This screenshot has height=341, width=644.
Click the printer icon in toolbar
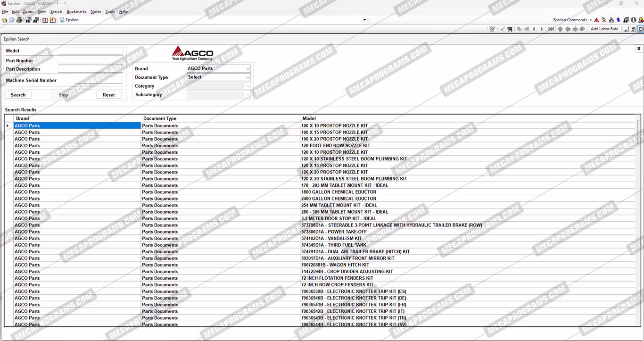point(19,20)
